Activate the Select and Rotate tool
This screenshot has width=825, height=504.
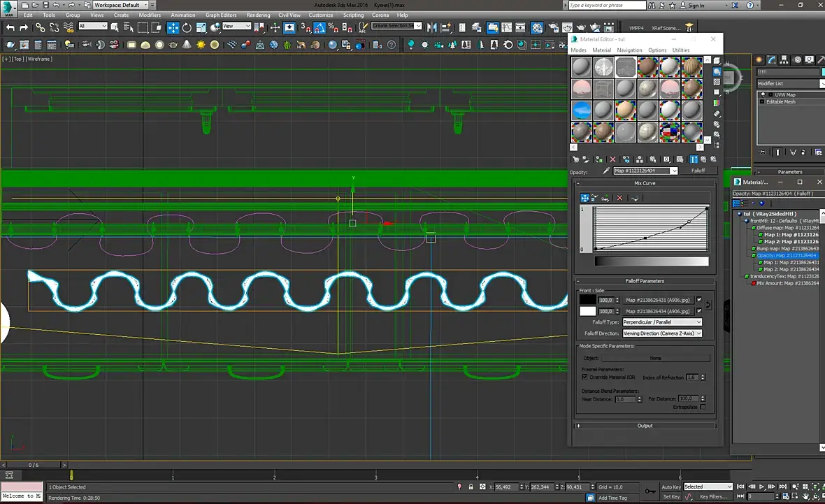pos(187,28)
